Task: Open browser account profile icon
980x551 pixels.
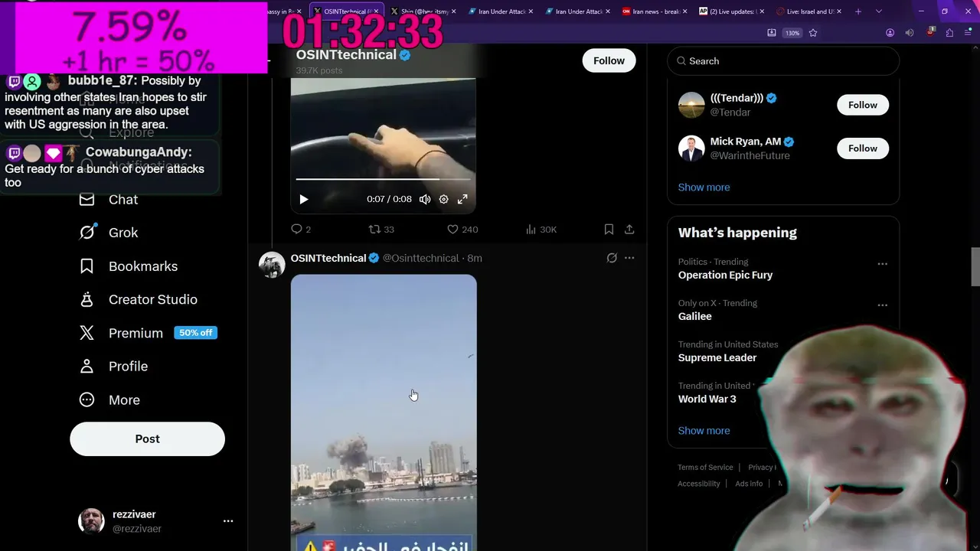Action: tap(890, 33)
